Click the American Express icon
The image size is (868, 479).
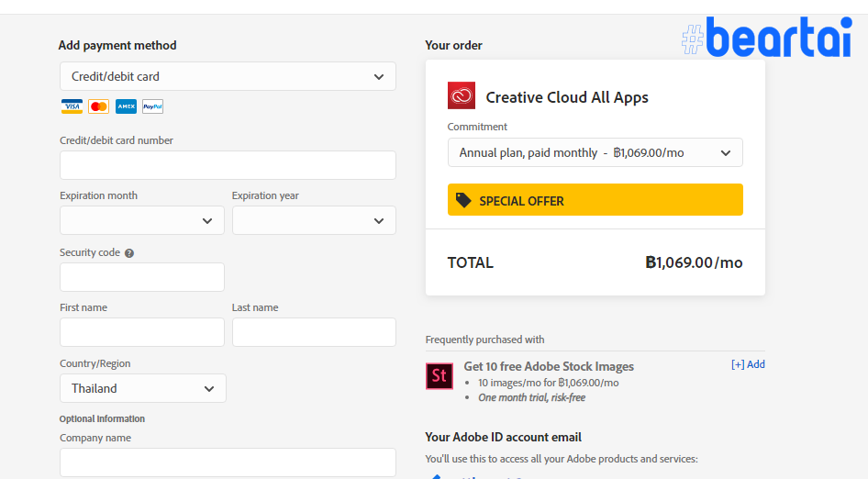click(x=126, y=106)
